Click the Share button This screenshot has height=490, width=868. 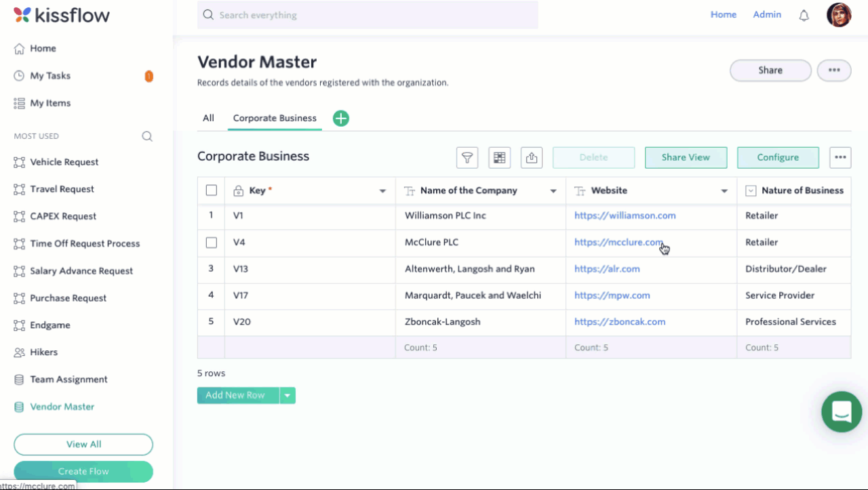(x=770, y=70)
